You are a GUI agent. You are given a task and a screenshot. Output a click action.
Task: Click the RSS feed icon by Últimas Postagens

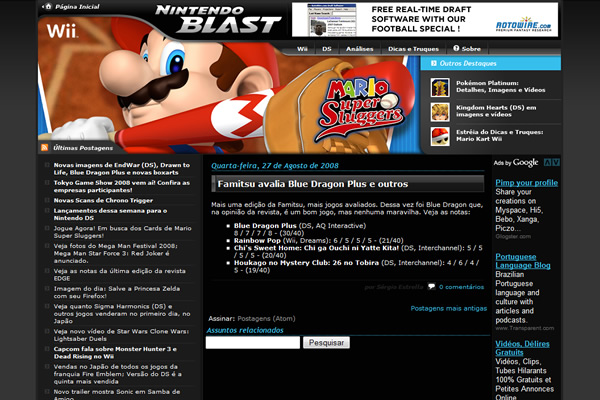click(x=45, y=147)
